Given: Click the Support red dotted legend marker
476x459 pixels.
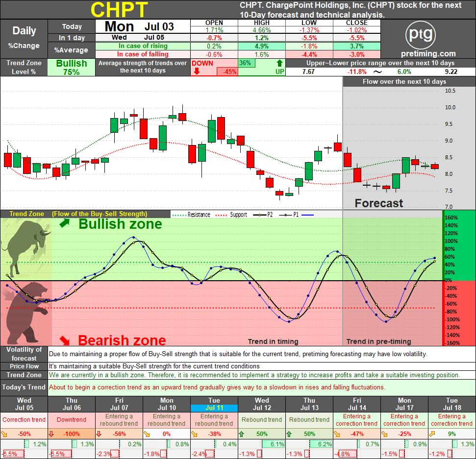Looking at the screenshot, I should tap(221, 215).
